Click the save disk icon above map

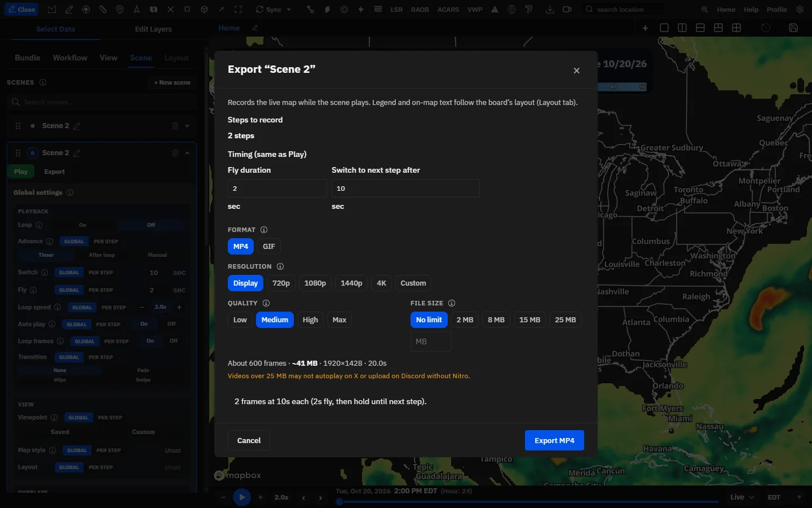(793, 28)
